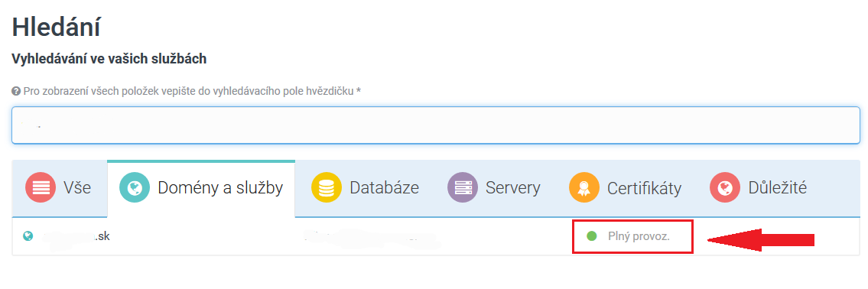Click the teal globe icon of Domény a služby
Viewport: 868px width, 289px height.
coord(135,187)
